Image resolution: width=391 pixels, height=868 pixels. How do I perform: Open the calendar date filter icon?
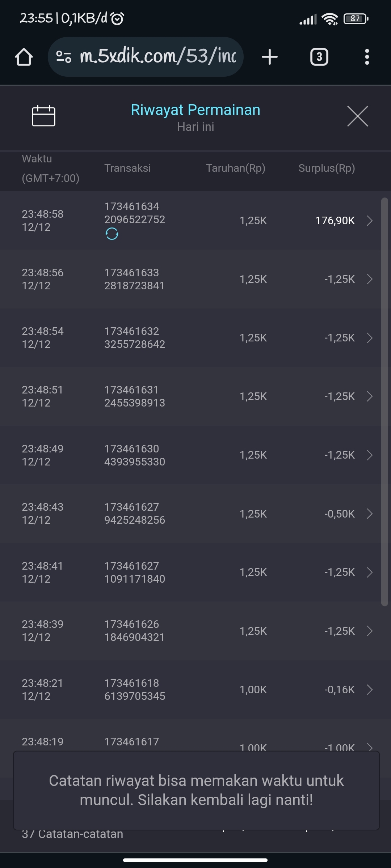43,116
